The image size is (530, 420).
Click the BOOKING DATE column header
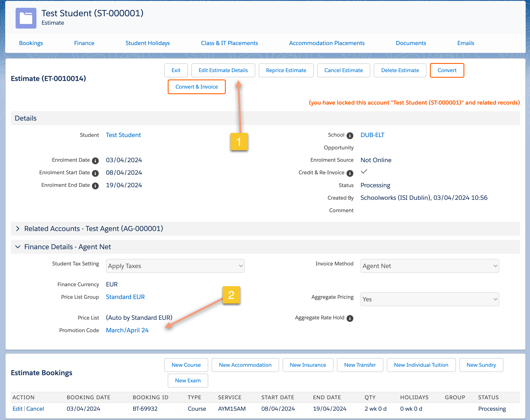click(88, 397)
